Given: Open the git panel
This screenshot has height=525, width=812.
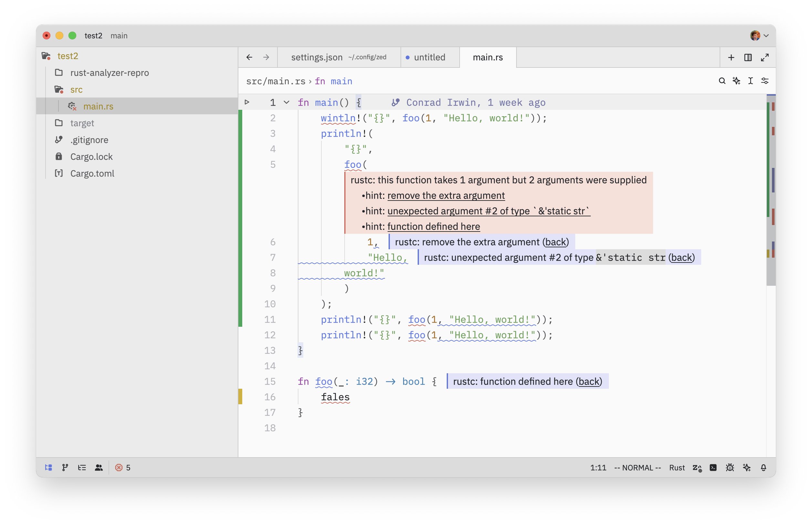Looking at the screenshot, I should click(65, 468).
